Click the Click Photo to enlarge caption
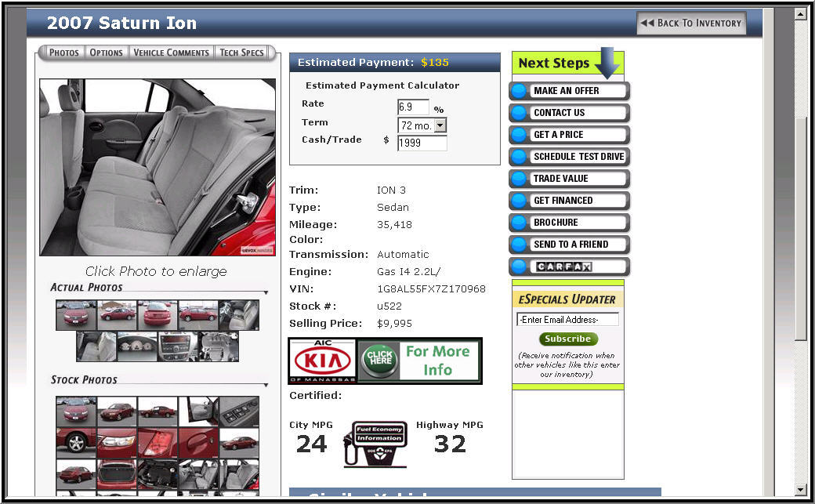Image resolution: width=815 pixels, height=504 pixels. (156, 271)
